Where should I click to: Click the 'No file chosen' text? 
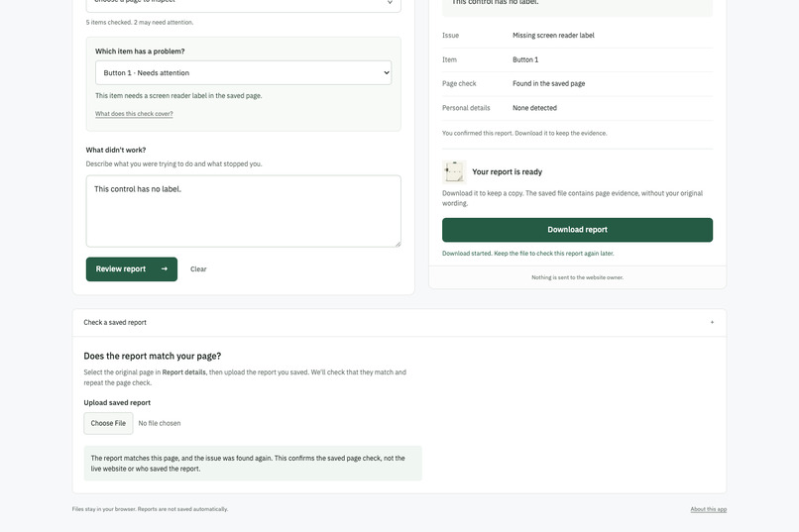point(160,423)
